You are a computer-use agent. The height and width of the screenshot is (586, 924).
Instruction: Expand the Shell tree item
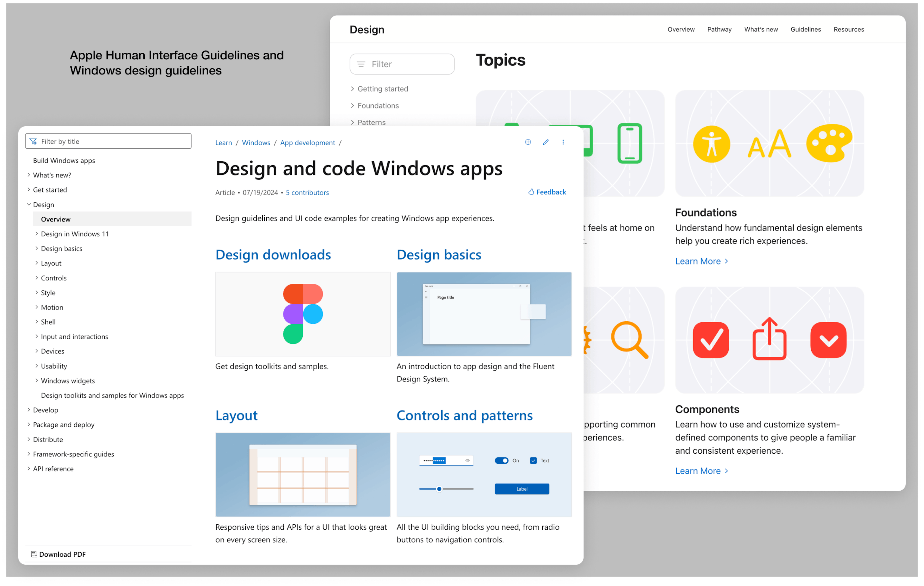pos(37,322)
